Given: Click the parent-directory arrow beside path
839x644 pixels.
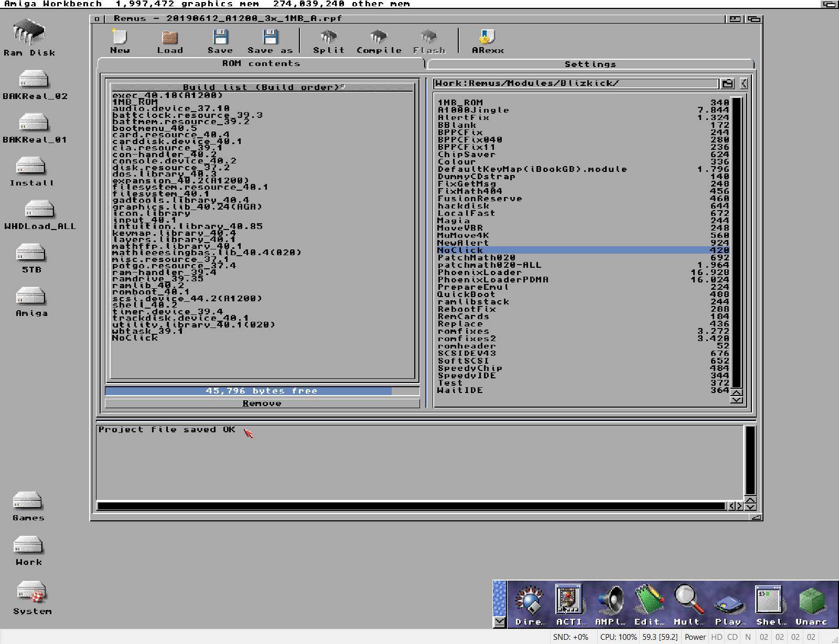Looking at the screenshot, I should 744,83.
